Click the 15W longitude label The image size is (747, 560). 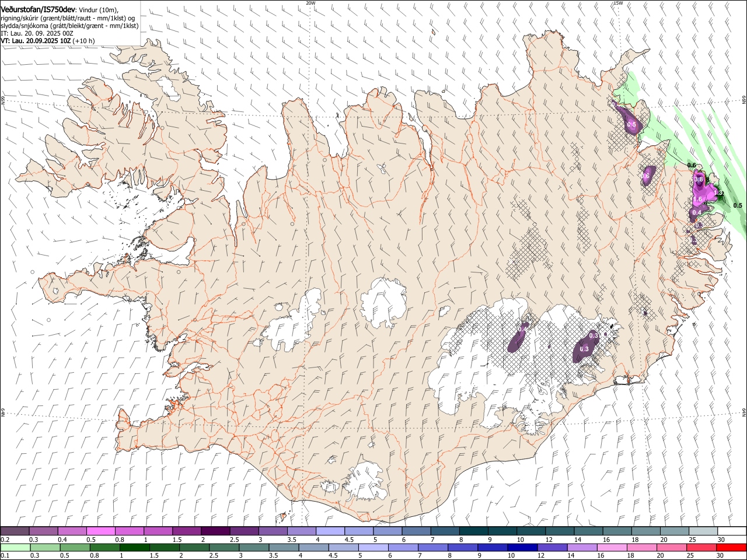(618, 3)
